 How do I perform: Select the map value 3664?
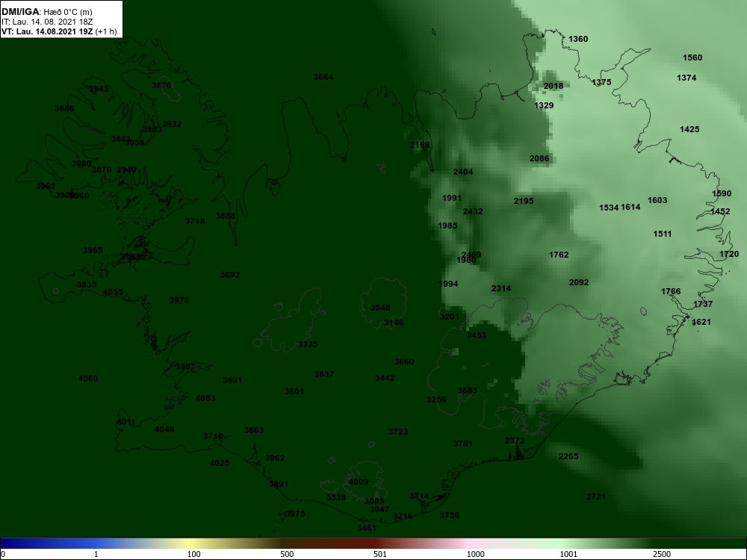(x=323, y=77)
